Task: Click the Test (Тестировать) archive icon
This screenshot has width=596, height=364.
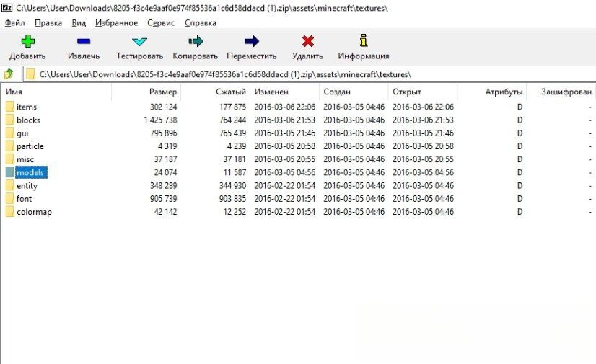Action: click(x=139, y=41)
